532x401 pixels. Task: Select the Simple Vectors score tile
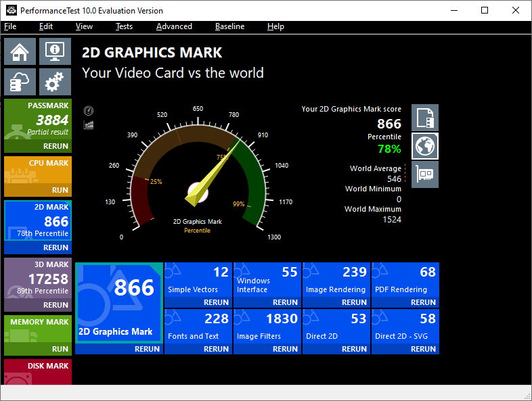coord(198,280)
